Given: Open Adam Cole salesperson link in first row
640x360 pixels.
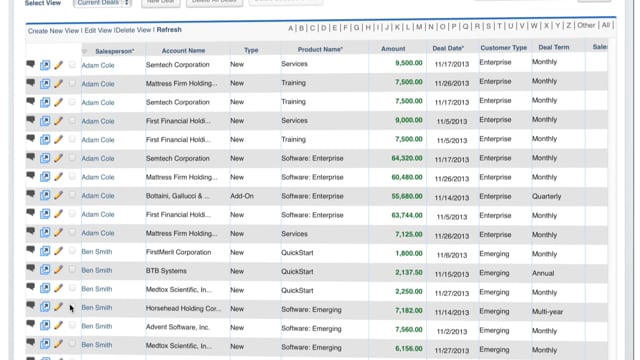Looking at the screenshot, I should click(x=98, y=65).
